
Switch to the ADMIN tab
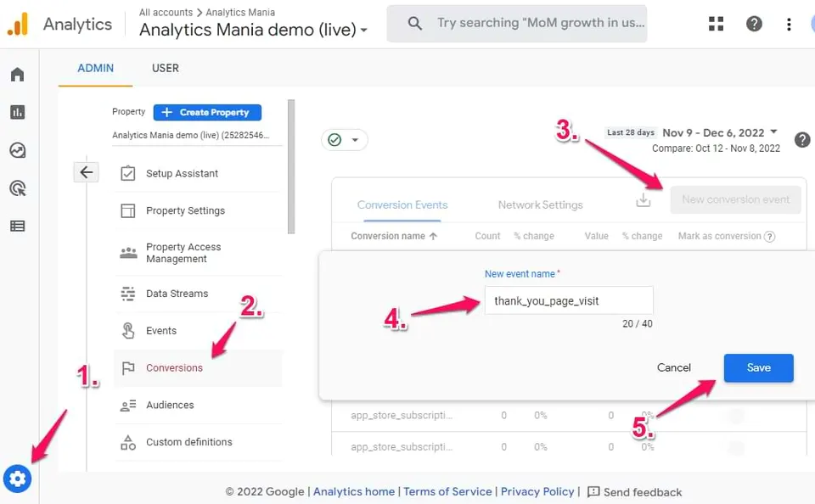[x=96, y=68]
